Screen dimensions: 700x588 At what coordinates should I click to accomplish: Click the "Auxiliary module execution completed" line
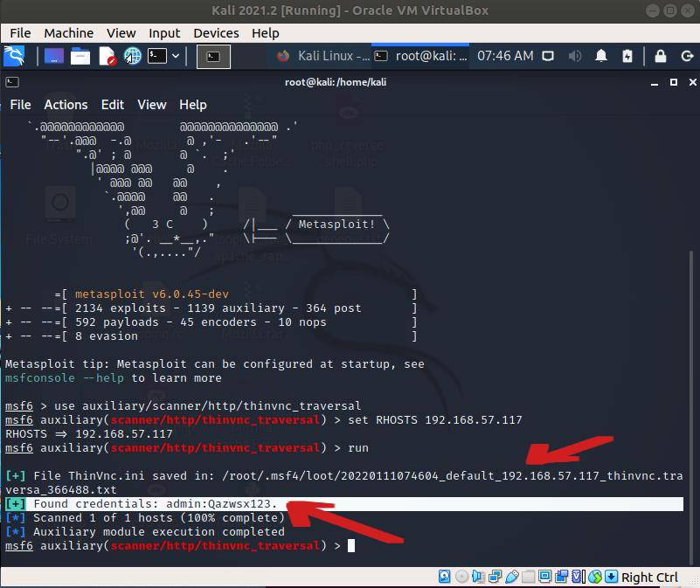tap(145, 532)
